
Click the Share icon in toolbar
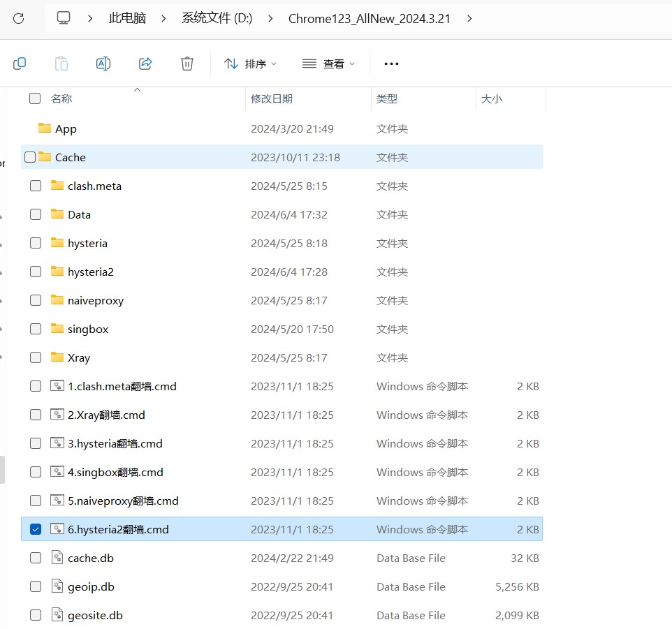click(145, 64)
